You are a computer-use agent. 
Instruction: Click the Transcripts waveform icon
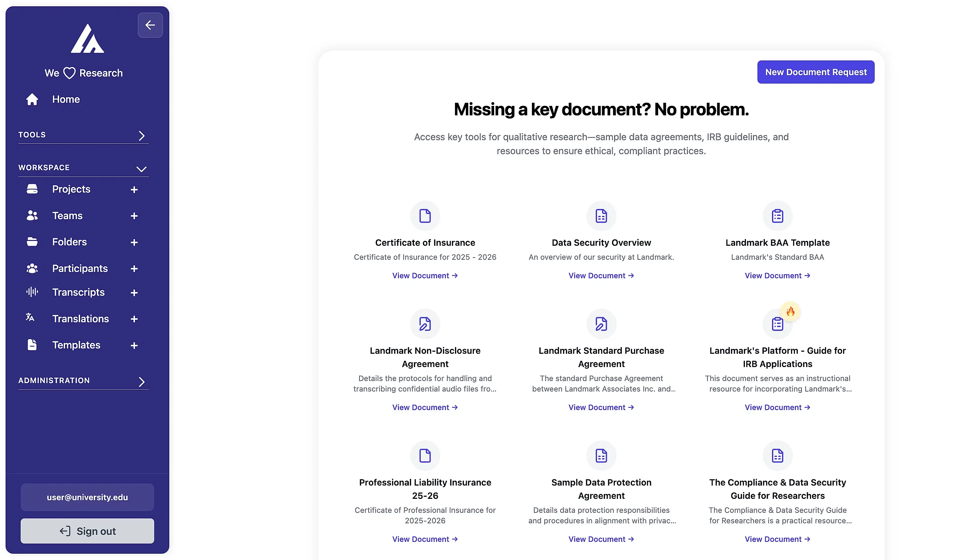point(31,292)
